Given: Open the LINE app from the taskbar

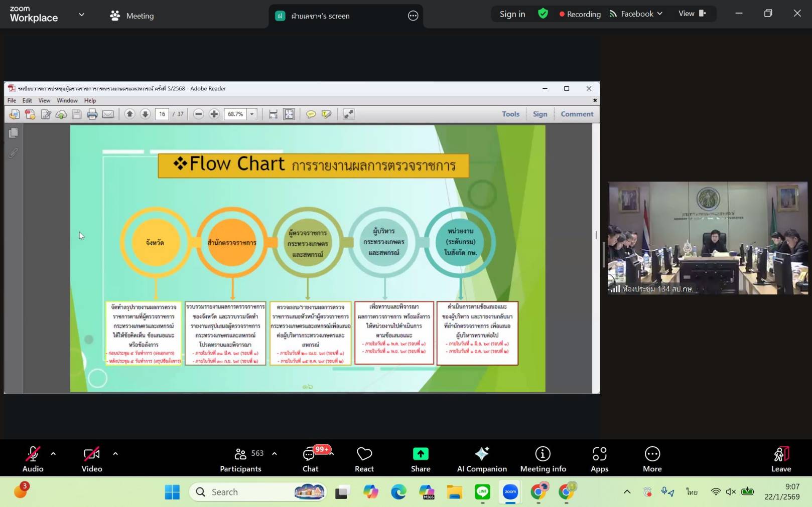Looking at the screenshot, I should tap(482, 492).
